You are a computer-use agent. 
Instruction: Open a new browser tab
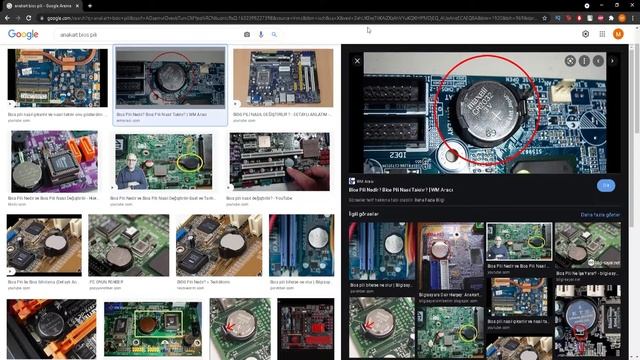pos(90,6)
